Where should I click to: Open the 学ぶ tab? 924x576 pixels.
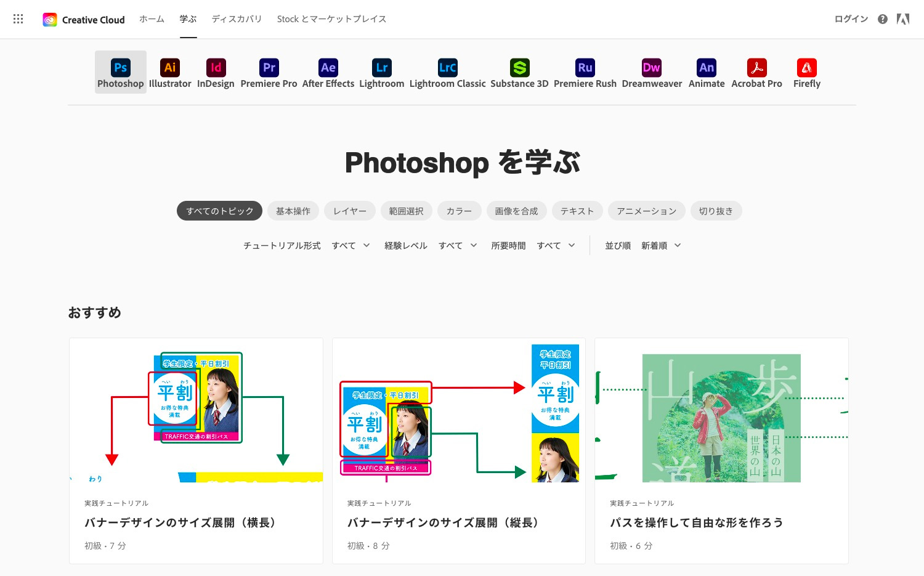pos(188,19)
